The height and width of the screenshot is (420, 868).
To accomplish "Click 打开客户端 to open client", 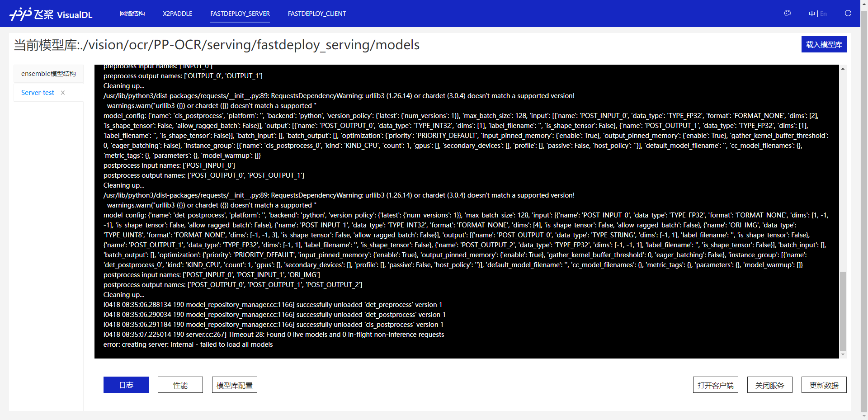I will pyautogui.click(x=716, y=385).
